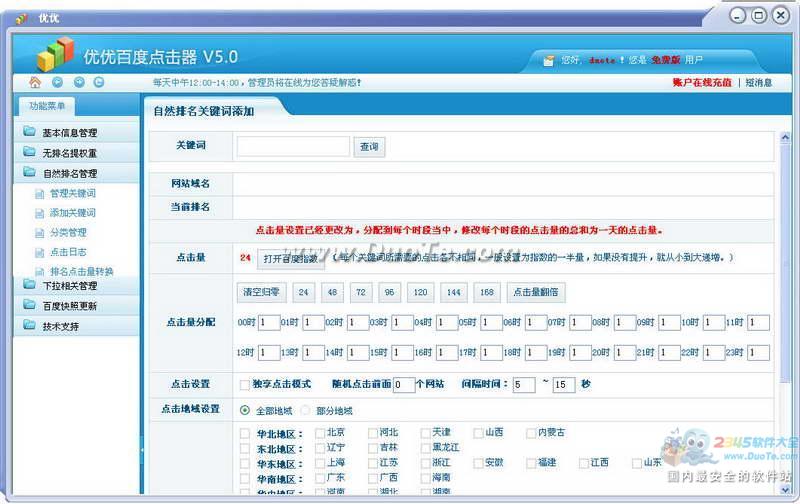Click the interval field showing 15
The width and height of the screenshot is (800, 504).
(564, 385)
